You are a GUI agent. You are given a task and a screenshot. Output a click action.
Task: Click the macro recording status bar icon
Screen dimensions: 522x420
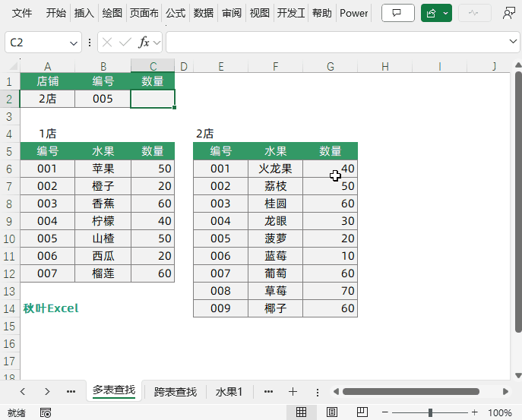click(46, 412)
